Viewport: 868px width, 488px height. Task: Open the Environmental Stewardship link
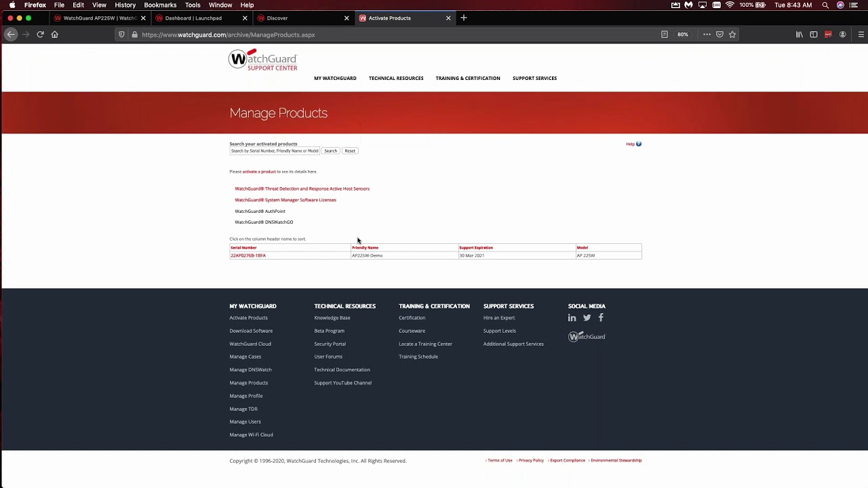[x=616, y=461]
